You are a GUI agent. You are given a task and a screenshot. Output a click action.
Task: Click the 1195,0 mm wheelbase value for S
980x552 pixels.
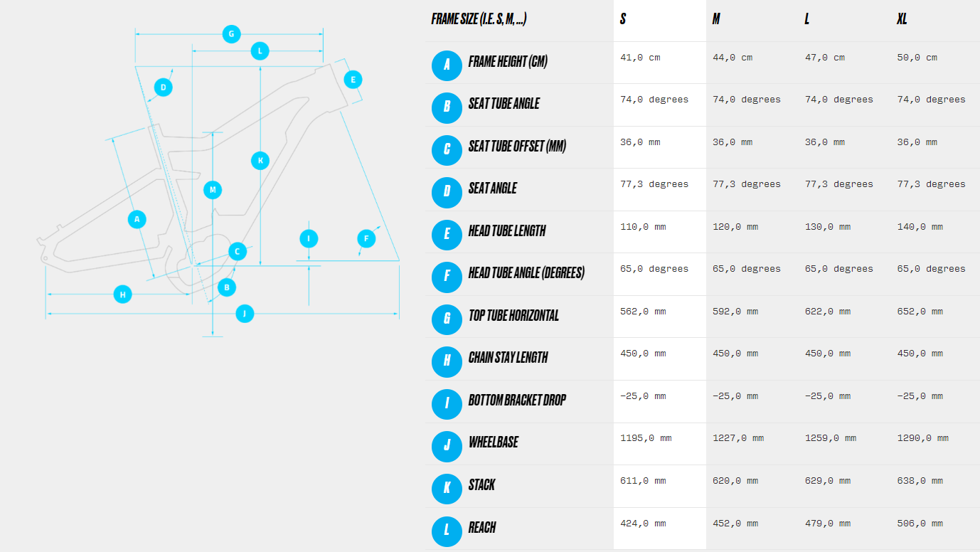646,438
